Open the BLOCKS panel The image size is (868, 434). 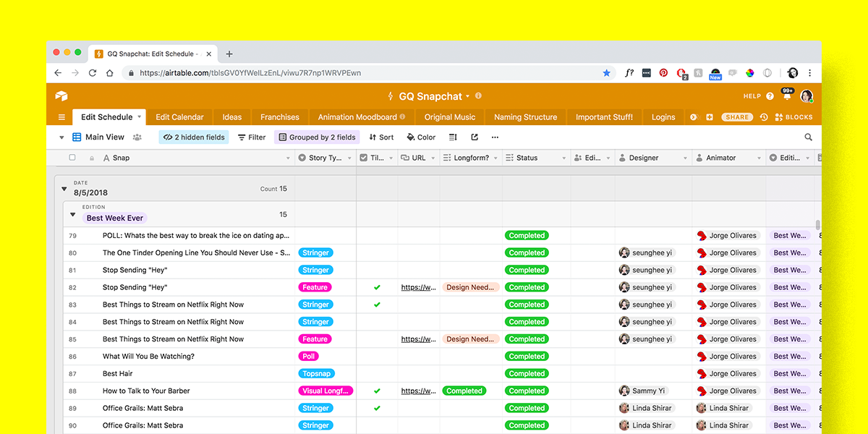point(793,117)
